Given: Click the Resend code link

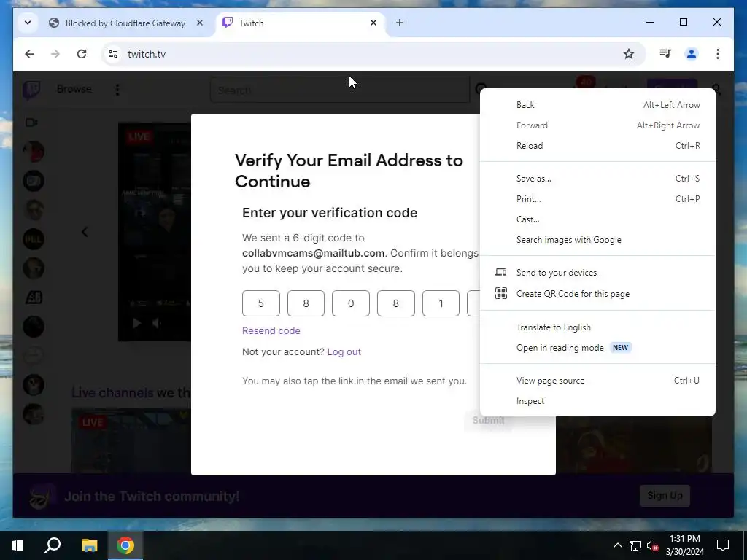Looking at the screenshot, I should pos(271,330).
